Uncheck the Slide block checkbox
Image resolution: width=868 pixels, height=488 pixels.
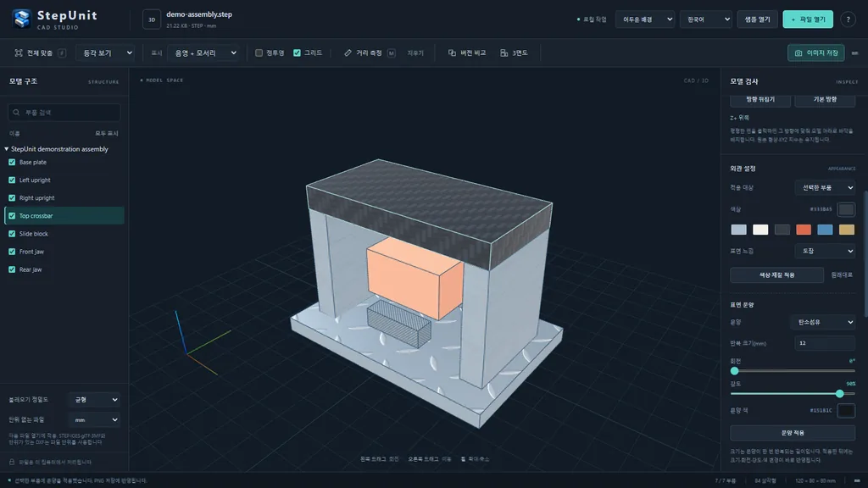12,234
